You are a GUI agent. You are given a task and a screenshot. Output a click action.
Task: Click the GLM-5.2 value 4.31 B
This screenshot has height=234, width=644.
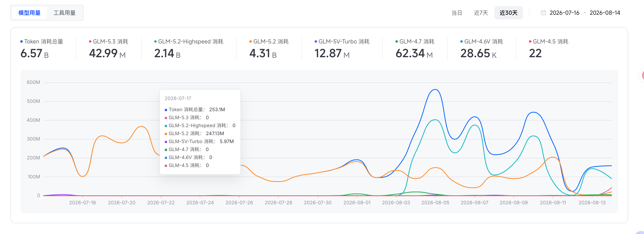263,53
